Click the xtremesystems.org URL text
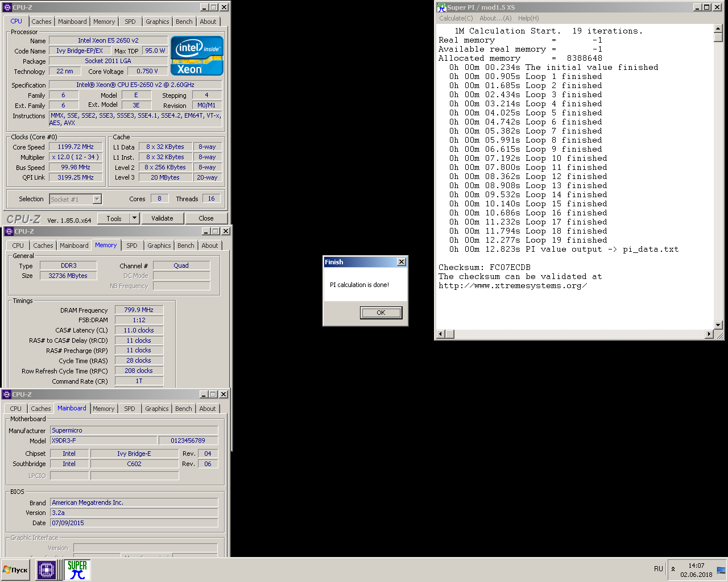Viewport: 728px width, 582px height. pyautogui.click(x=512, y=285)
